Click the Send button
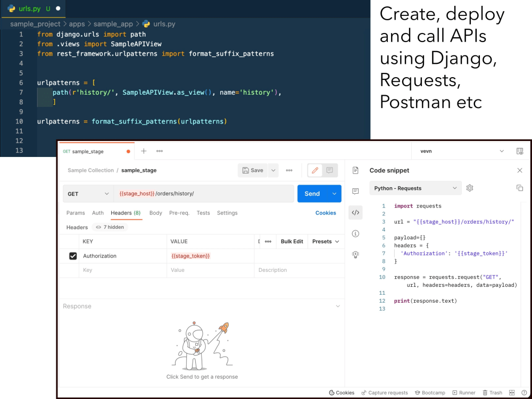Image resolution: width=532 pixels, height=399 pixels. [x=312, y=194]
